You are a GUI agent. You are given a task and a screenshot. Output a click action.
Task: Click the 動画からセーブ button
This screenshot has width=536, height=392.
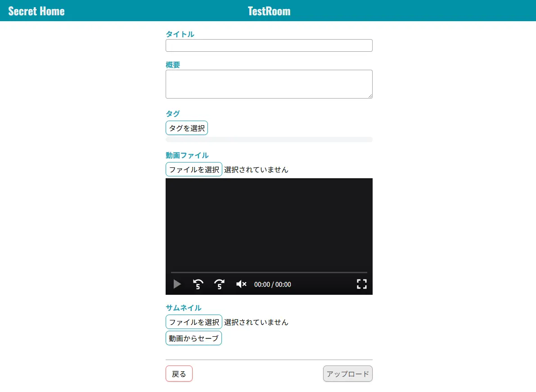coord(194,338)
